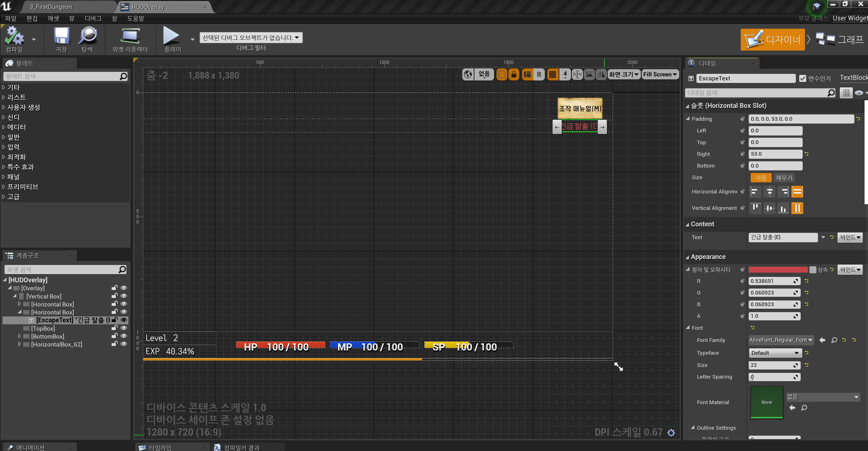Open the Fill Screen dropdown
Viewport: 868px width, 451px height.
660,74
